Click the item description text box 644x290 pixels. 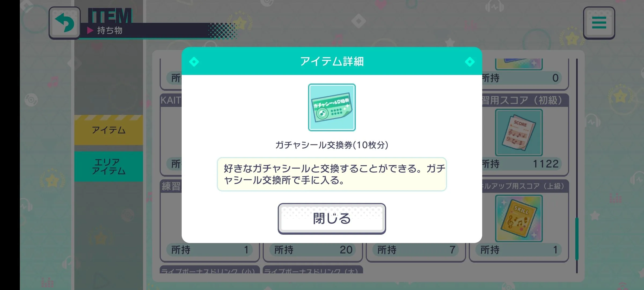click(x=332, y=174)
